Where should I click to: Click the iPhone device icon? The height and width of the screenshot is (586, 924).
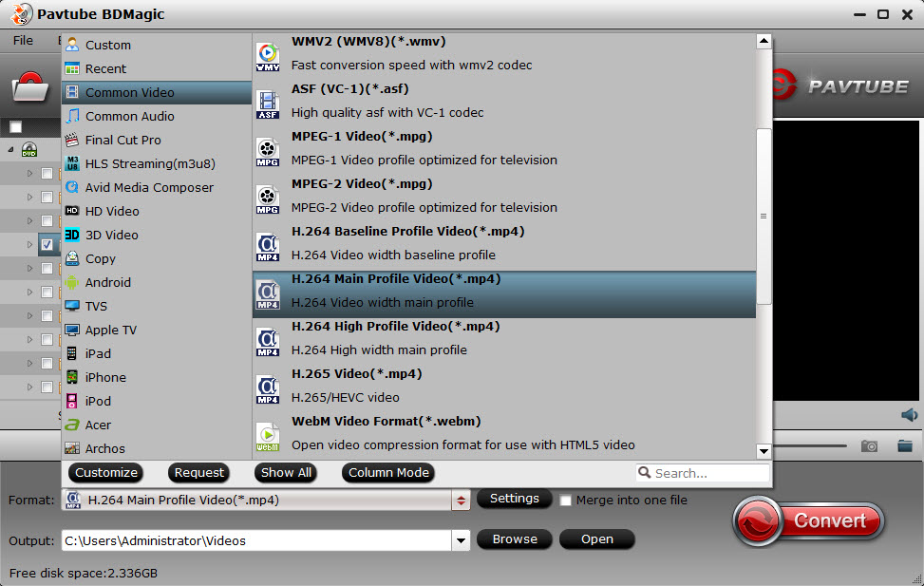click(x=72, y=377)
